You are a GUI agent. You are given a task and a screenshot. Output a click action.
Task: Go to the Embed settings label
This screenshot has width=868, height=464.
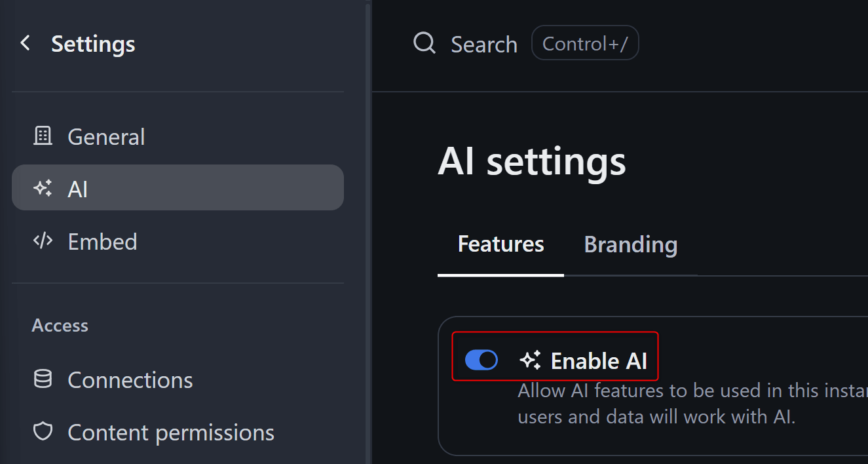[x=102, y=242]
